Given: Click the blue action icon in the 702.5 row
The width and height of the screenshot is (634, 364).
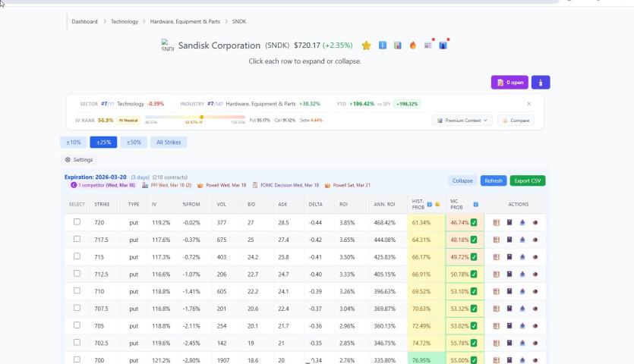Looking at the screenshot, I should click(x=522, y=343).
